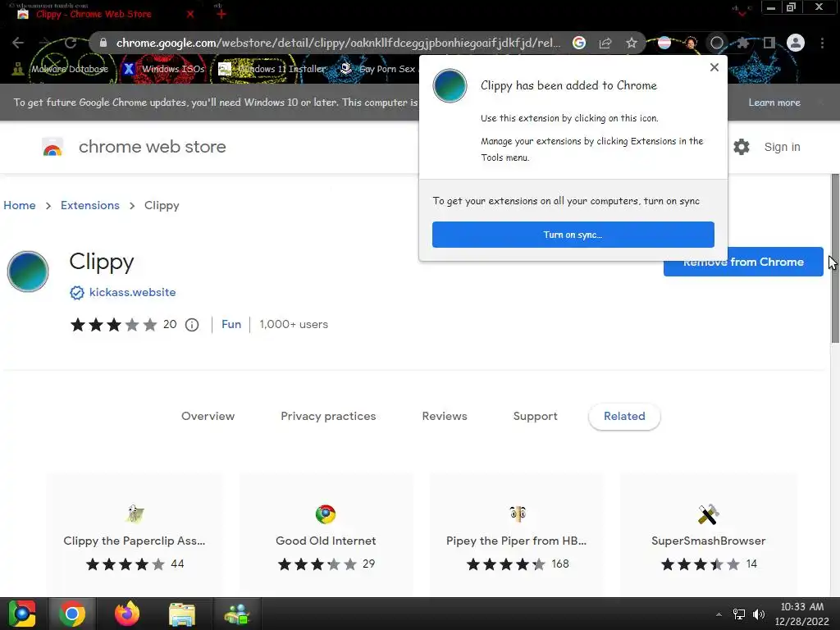Screen dimensions: 840x630
Task: Go to Home breadcrumb
Action: click(x=20, y=205)
